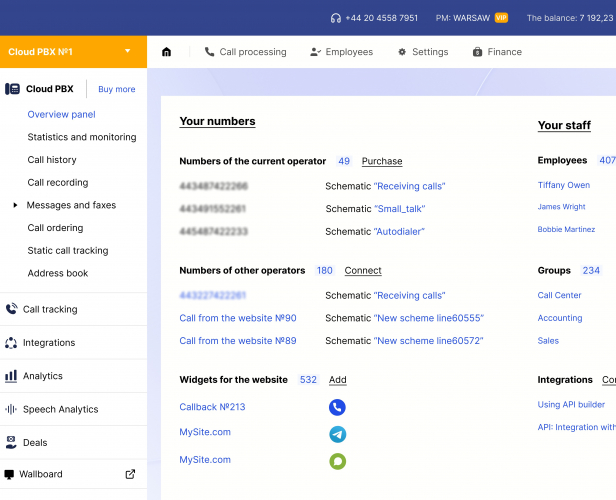616x500 pixels.
Task: Open employee Bobbie Martinez
Action: (x=566, y=229)
